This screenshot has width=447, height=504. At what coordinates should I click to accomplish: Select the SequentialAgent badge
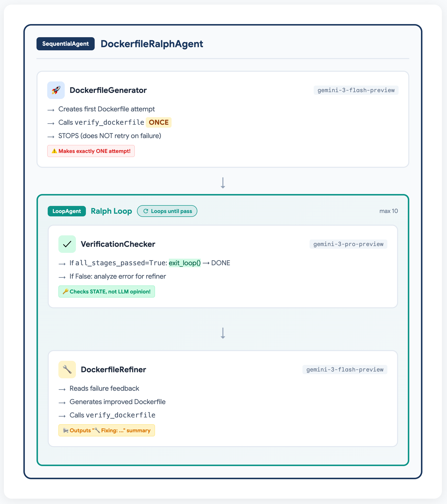pos(65,44)
